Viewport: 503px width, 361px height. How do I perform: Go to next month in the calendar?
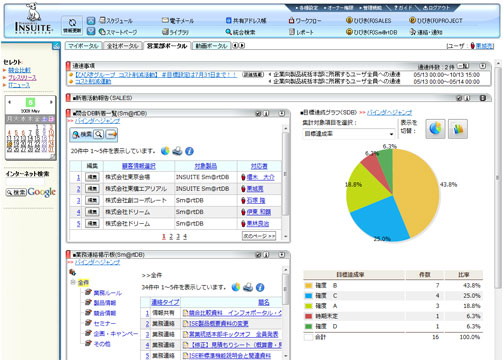pyautogui.click(x=51, y=102)
